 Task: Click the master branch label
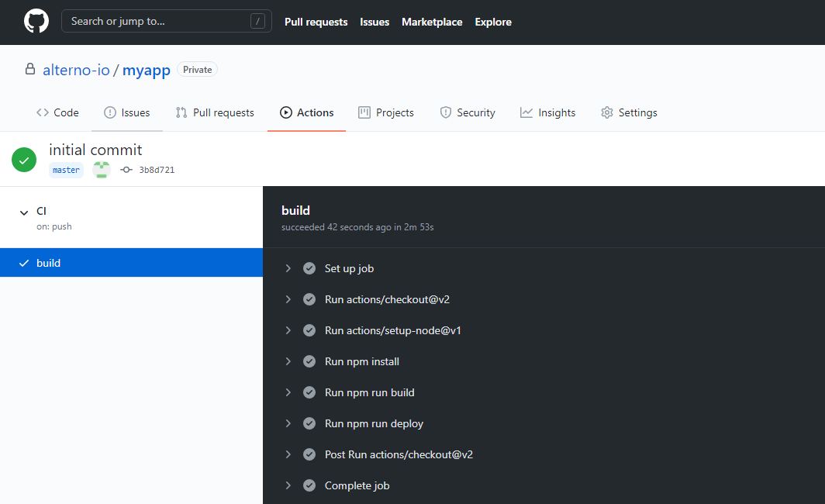[67, 170]
